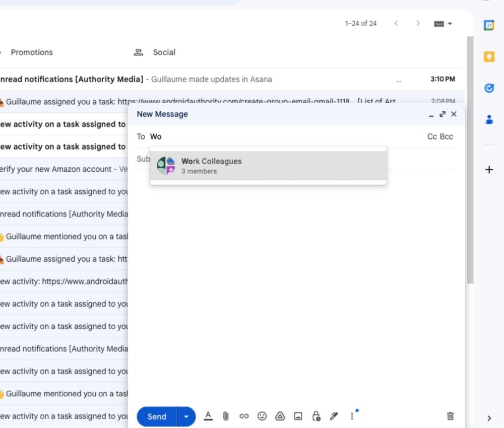The width and height of the screenshot is (504, 428).
Task: Switch to the Promotions tab
Action: click(x=32, y=52)
